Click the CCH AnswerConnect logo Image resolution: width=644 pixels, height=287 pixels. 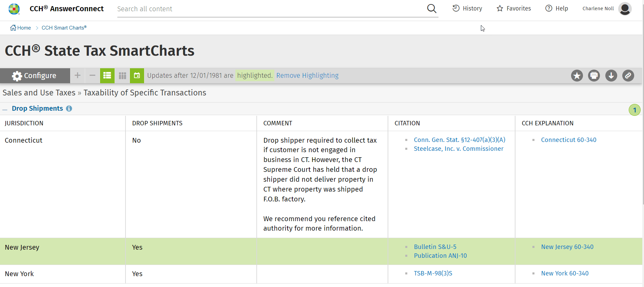[x=14, y=8]
